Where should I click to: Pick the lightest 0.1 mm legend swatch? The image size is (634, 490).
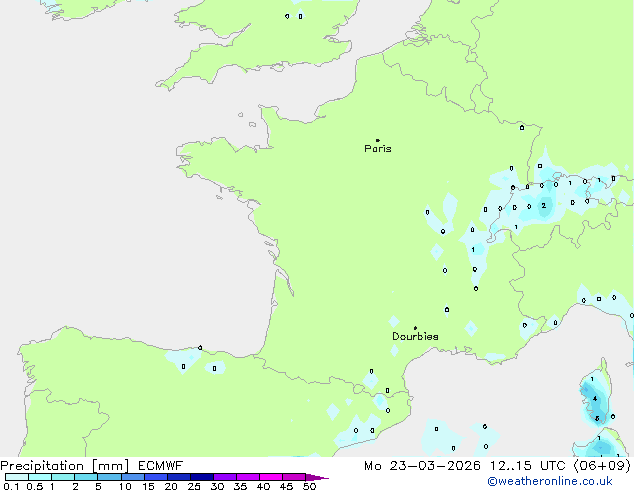click(x=16, y=477)
